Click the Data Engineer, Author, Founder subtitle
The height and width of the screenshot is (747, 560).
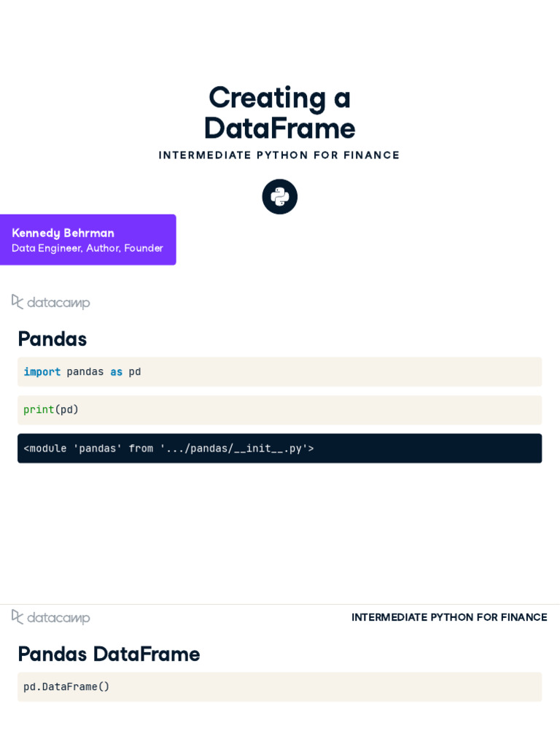point(87,248)
